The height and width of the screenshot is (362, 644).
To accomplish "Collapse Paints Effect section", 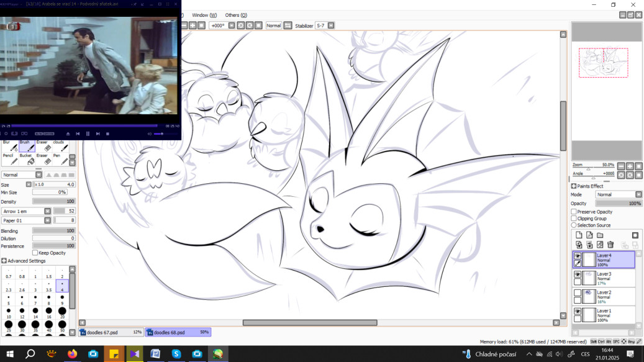I will (574, 186).
